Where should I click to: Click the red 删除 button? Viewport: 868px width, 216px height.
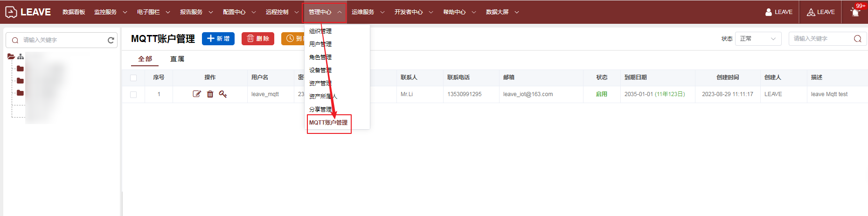point(257,39)
